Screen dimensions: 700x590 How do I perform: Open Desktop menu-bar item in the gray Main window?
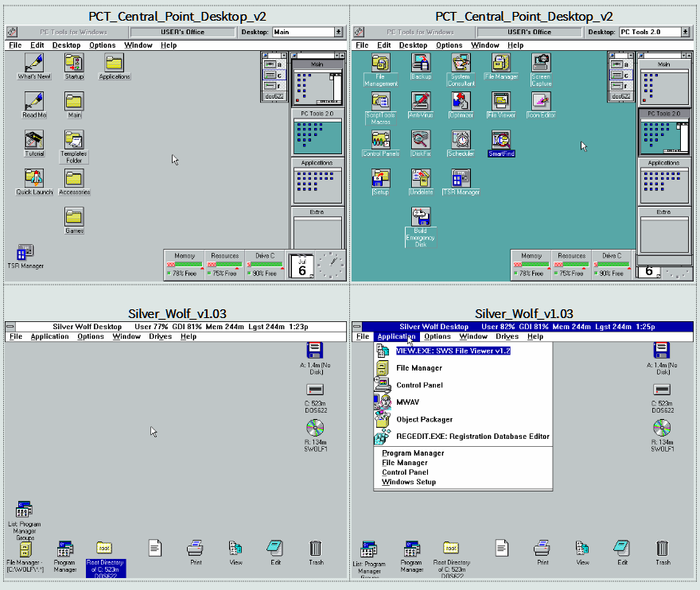(66, 45)
